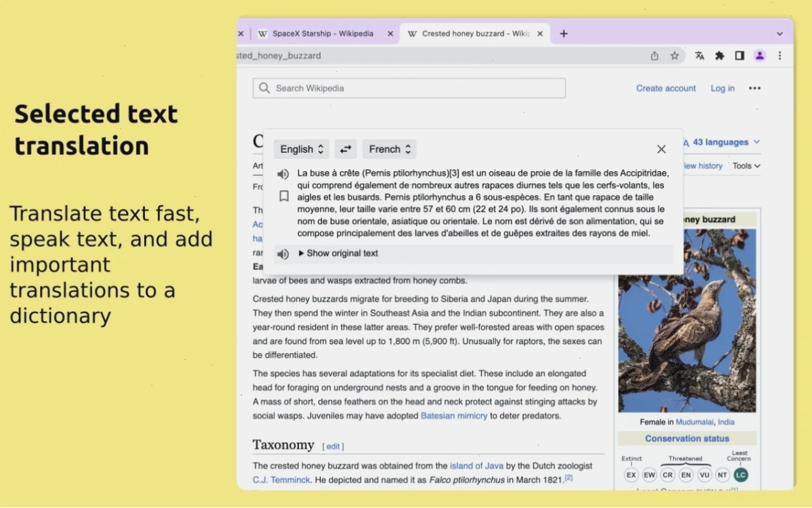This screenshot has width=812, height=508.
Task: Open the Batesian mimicry link
Action: [454, 416]
